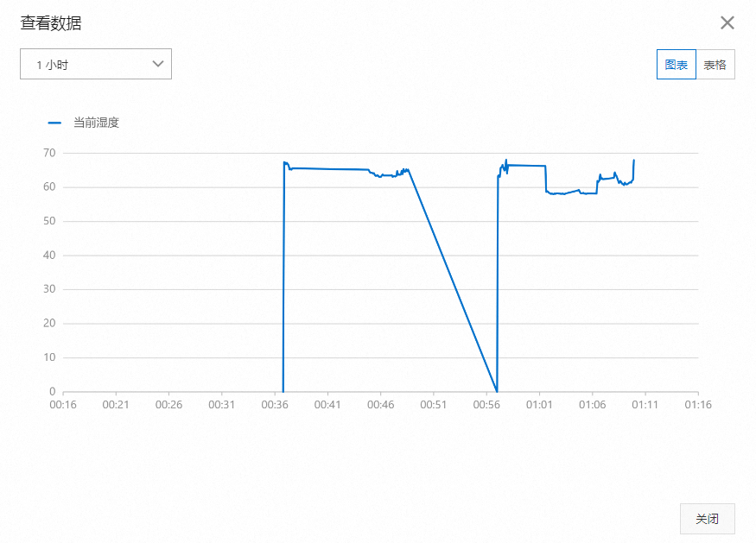
Task: Click the 01:16 x-axis label
Action: 698,404
